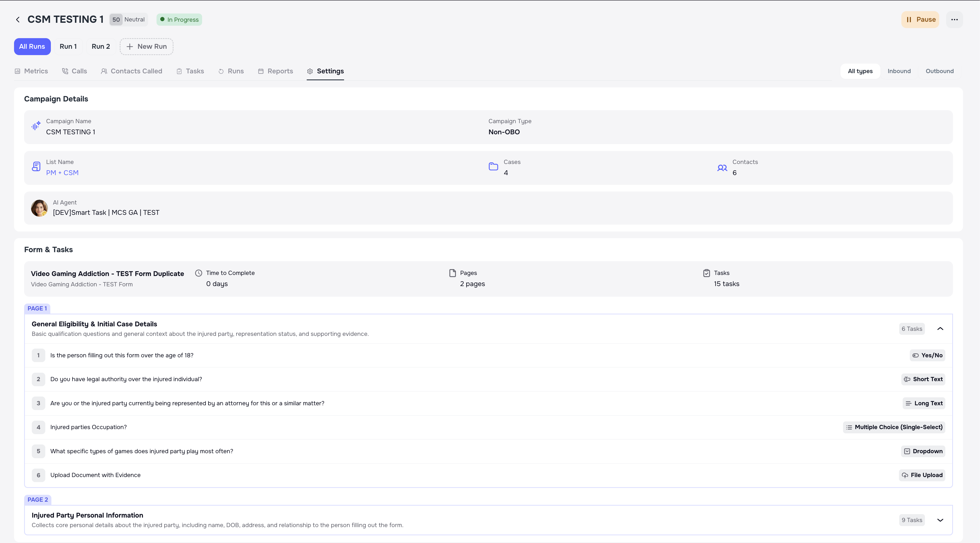The width and height of the screenshot is (980, 543).
Task: Switch to the Inbound filter
Action: pyautogui.click(x=899, y=71)
